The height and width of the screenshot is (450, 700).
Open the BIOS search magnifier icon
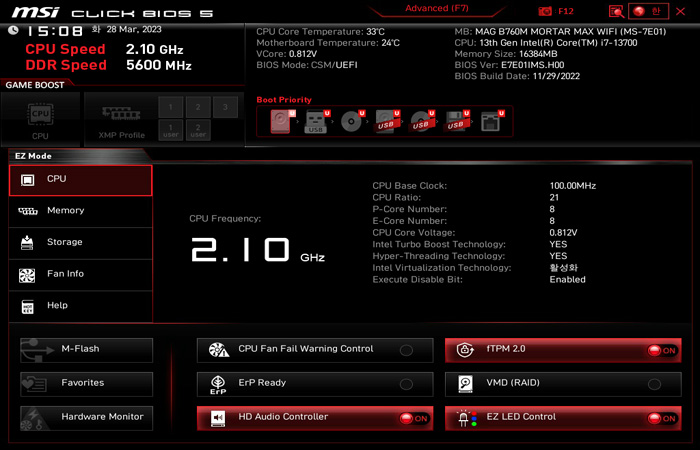point(616,11)
